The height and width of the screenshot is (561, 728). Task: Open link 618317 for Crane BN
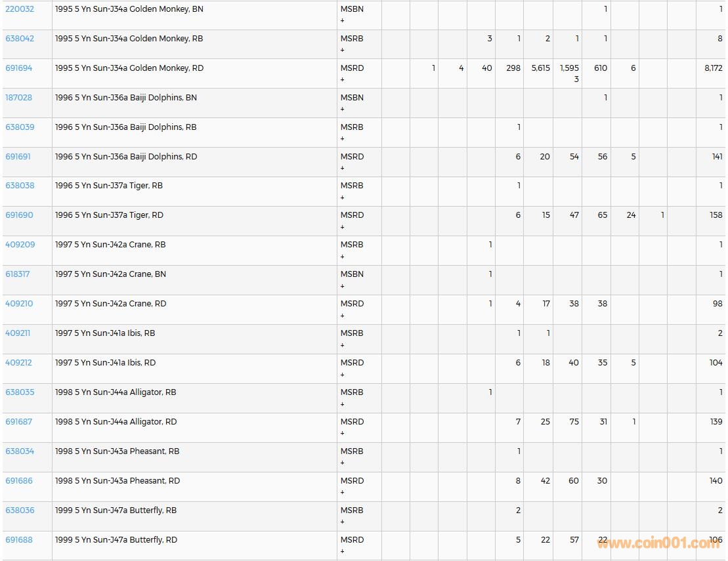click(x=18, y=274)
